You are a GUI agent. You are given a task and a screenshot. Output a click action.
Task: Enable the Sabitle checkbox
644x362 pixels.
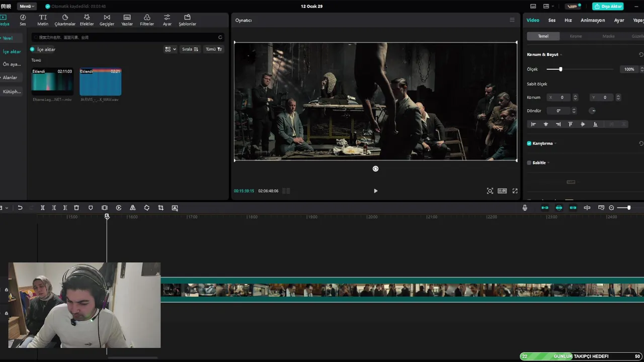coord(529,163)
